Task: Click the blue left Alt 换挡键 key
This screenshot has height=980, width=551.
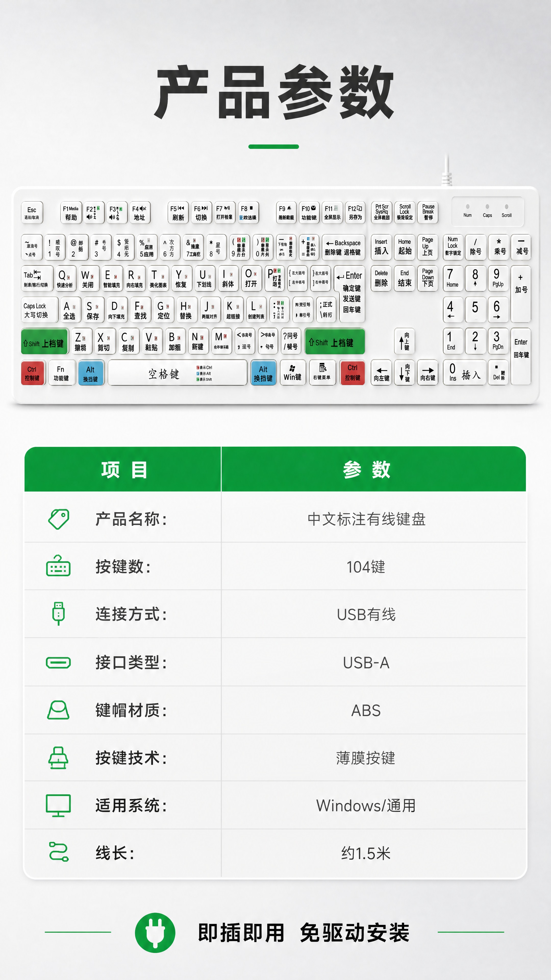Action: tap(91, 372)
